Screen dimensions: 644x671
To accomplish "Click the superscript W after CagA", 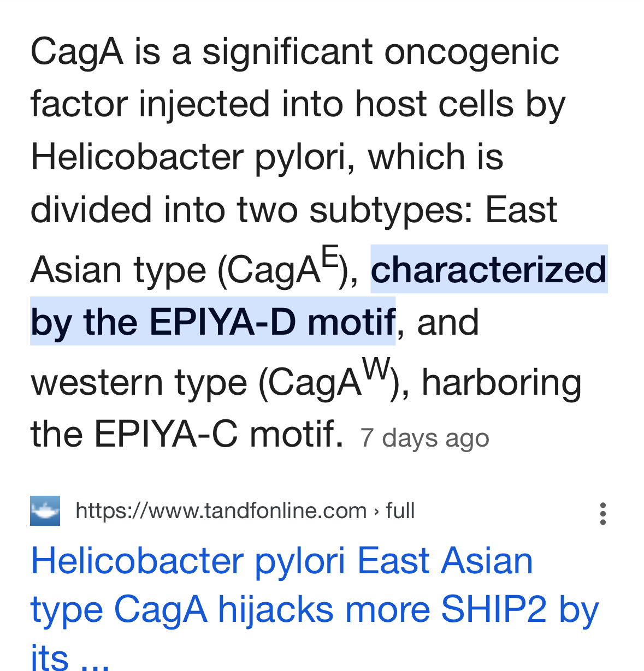I will (x=377, y=368).
